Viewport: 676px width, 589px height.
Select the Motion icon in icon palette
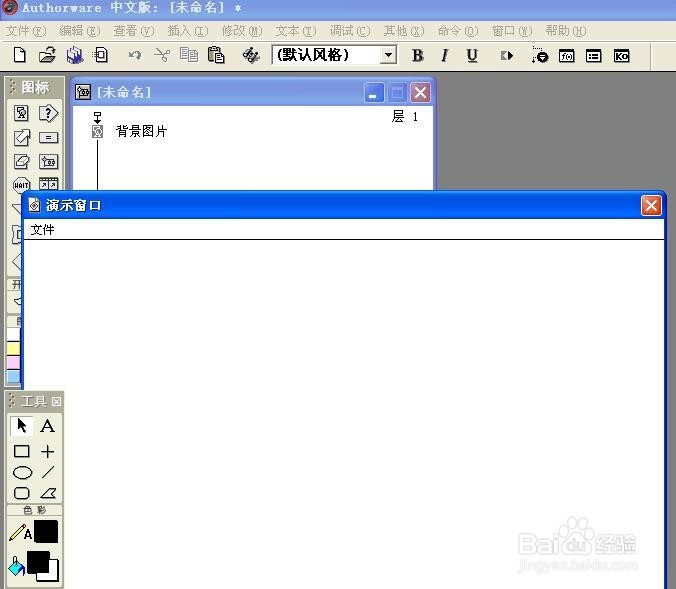pyautogui.click(x=22, y=138)
